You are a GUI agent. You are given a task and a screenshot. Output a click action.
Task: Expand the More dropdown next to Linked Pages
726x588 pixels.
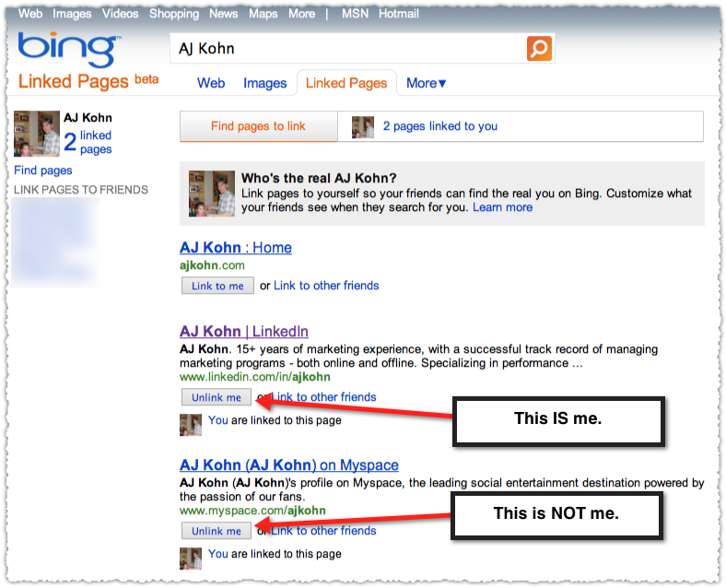pyautogui.click(x=426, y=83)
